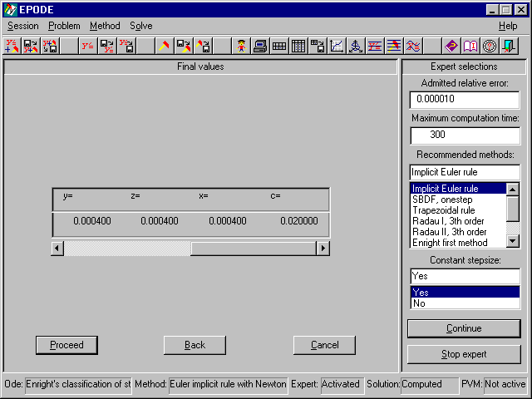Click methods list scroll down arrow
This screenshot has width=532, height=399.
pos(513,241)
